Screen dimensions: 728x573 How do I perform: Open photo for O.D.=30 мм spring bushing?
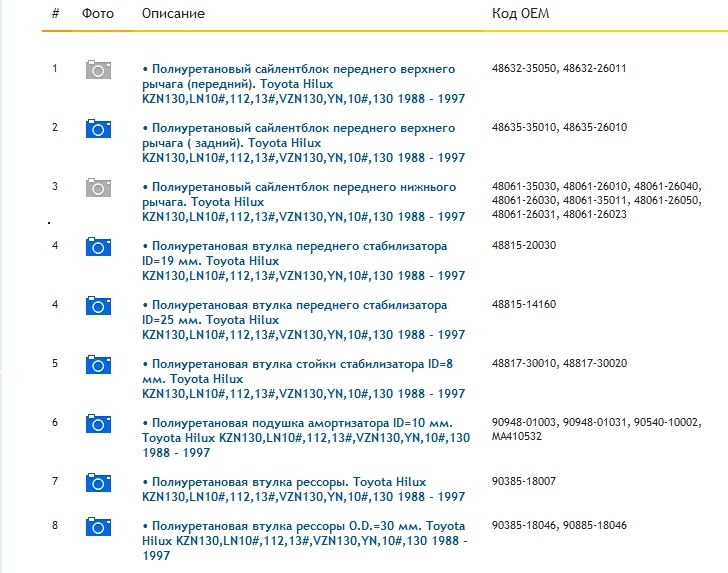point(98,527)
